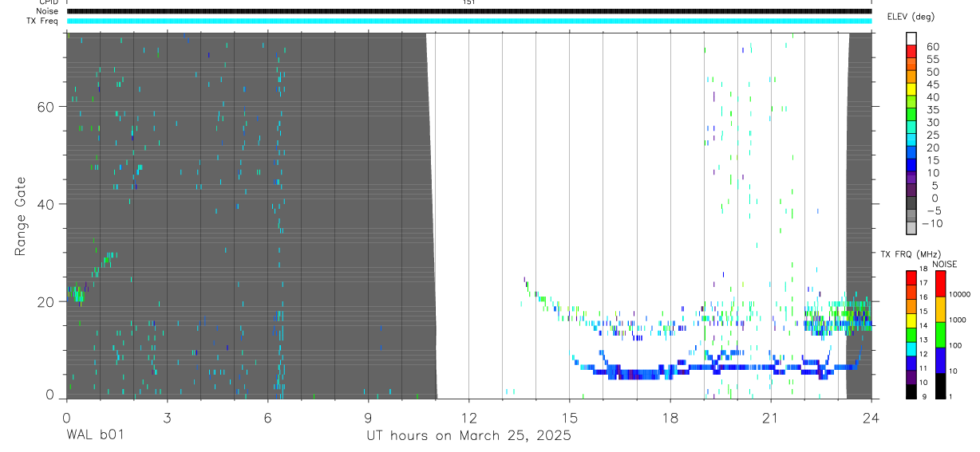Click ELEV scale label "25"
The height and width of the screenshot is (452, 980).
(932, 136)
